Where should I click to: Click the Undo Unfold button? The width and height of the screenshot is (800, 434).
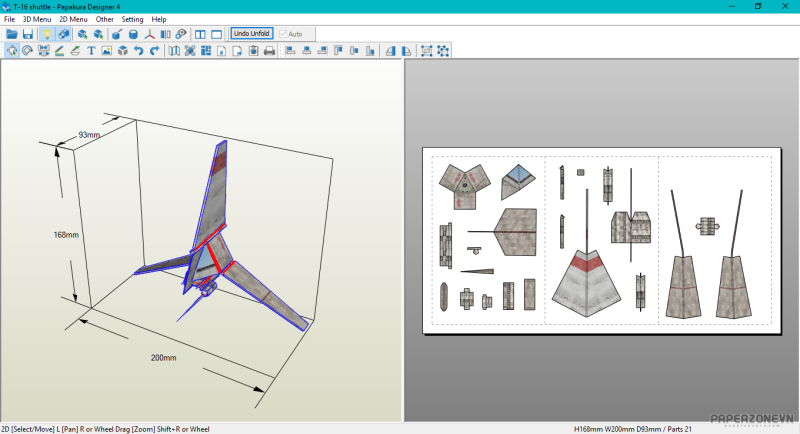pos(251,34)
